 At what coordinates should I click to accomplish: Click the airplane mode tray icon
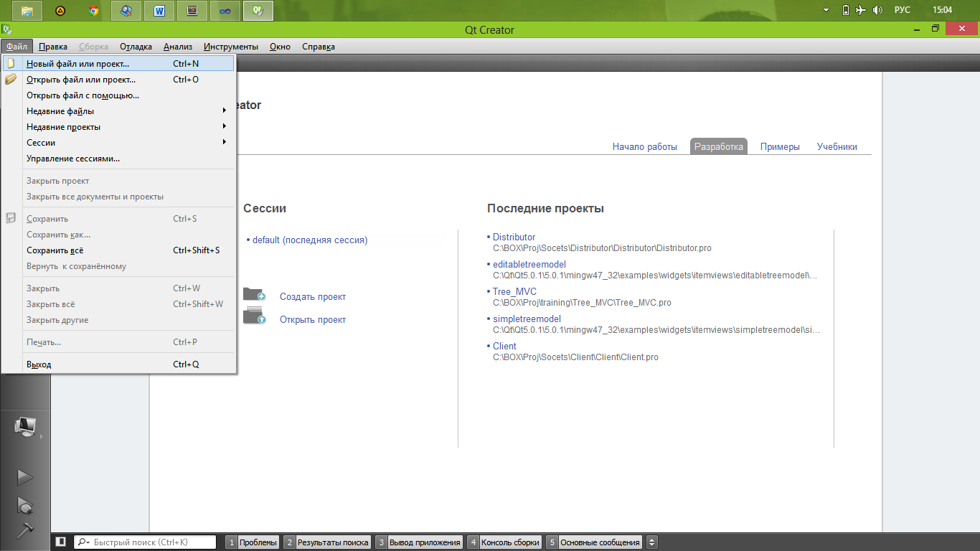[862, 10]
